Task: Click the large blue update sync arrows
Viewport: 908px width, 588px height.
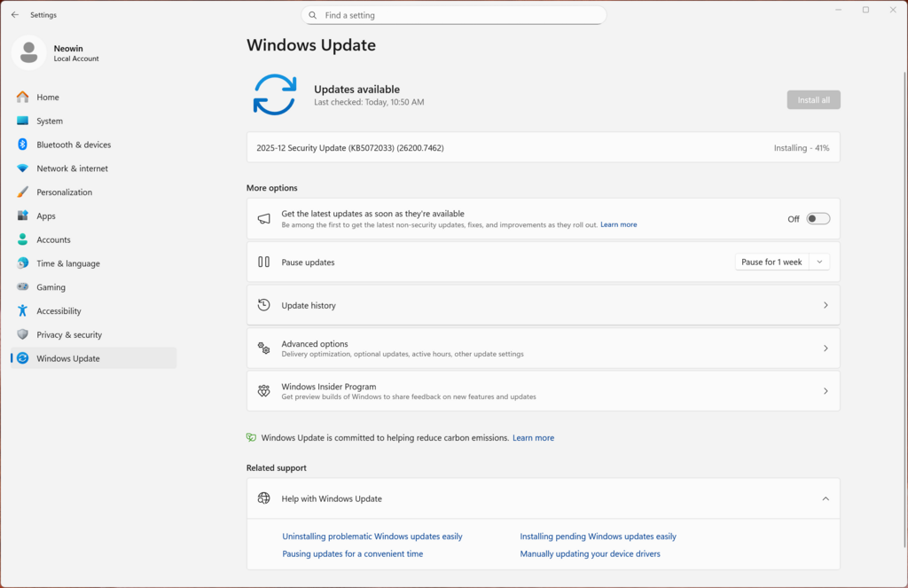Action: tap(275, 94)
